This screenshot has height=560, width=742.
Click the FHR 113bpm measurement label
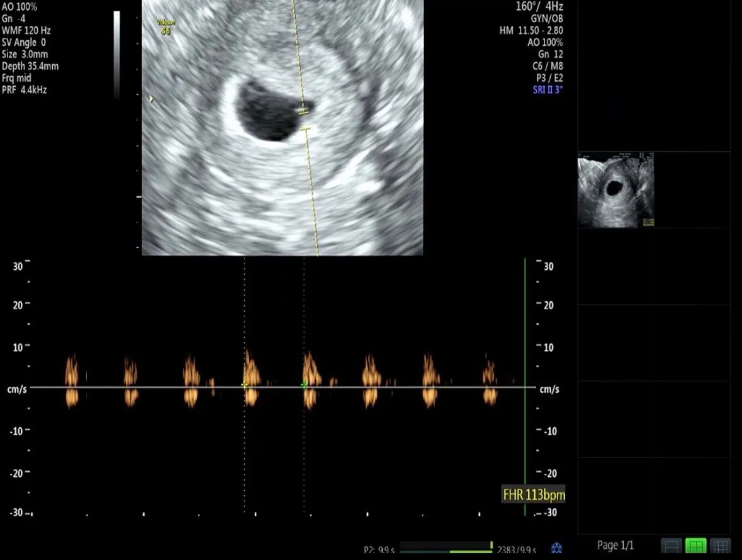pyautogui.click(x=533, y=495)
